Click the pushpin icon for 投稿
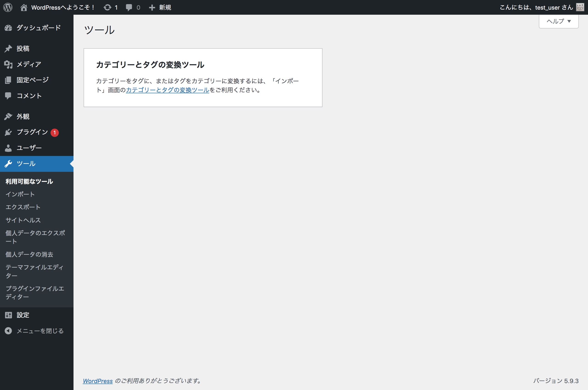Viewport: 588px width, 390px height. (8, 48)
